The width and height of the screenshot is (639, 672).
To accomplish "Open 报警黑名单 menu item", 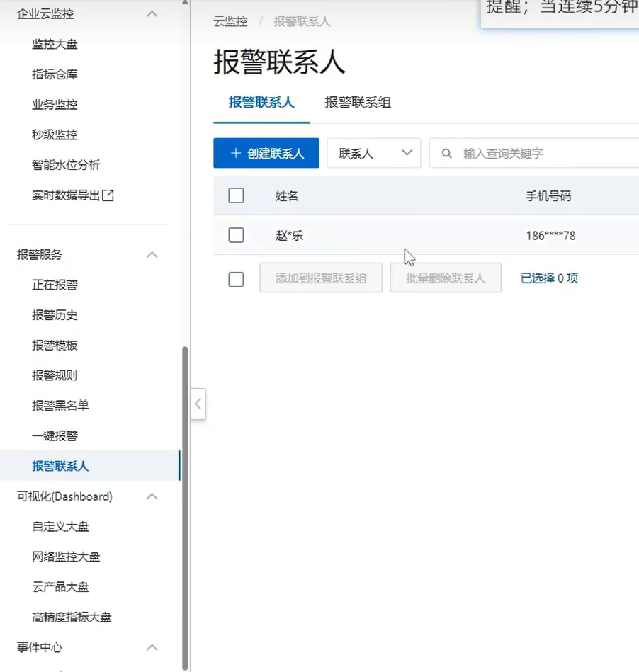I will [60, 406].
